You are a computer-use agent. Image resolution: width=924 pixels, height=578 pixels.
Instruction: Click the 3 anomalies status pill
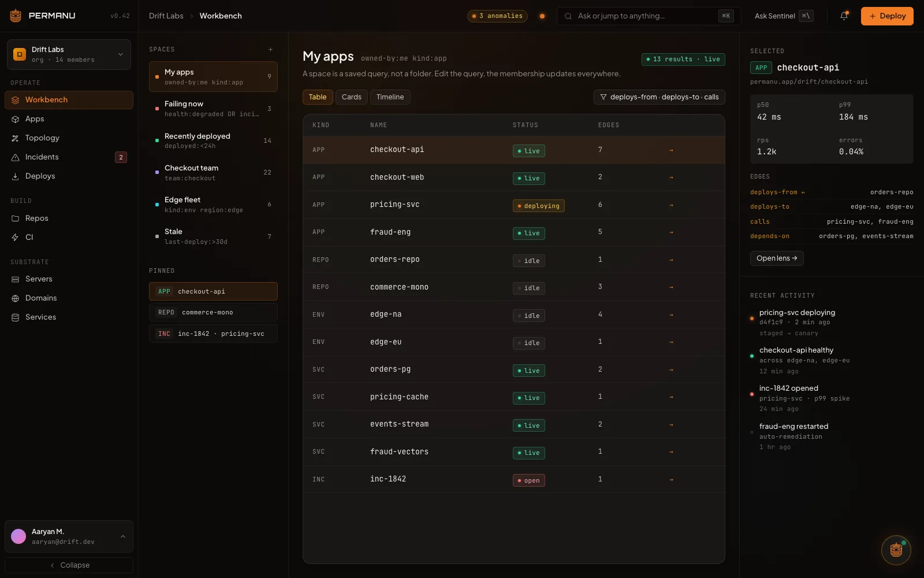point(498,16)
